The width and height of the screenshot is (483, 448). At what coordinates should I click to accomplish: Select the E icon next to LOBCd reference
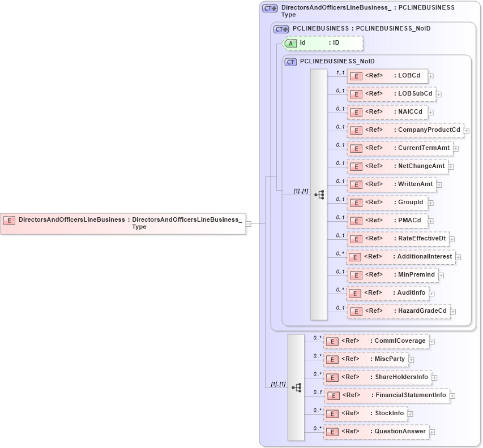tap(356, 76)
